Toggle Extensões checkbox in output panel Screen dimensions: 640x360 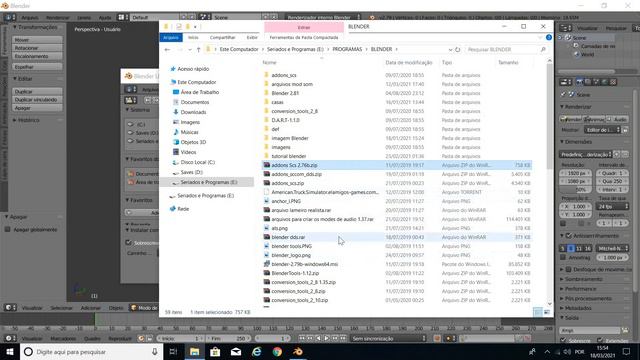[x=600, y=340]
